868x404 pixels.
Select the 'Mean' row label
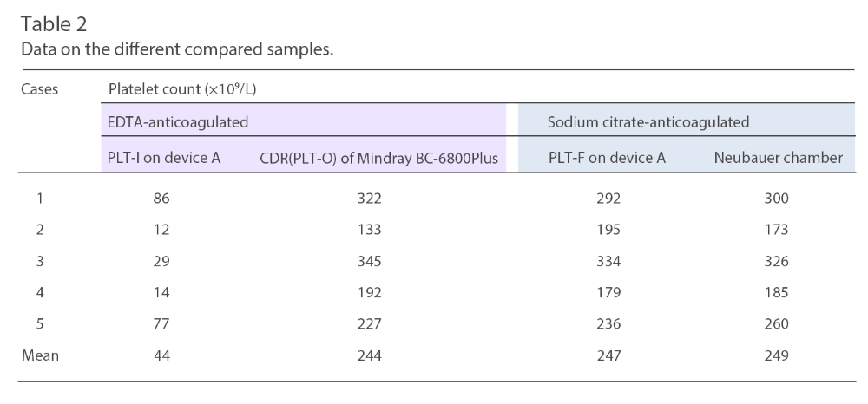39,355
